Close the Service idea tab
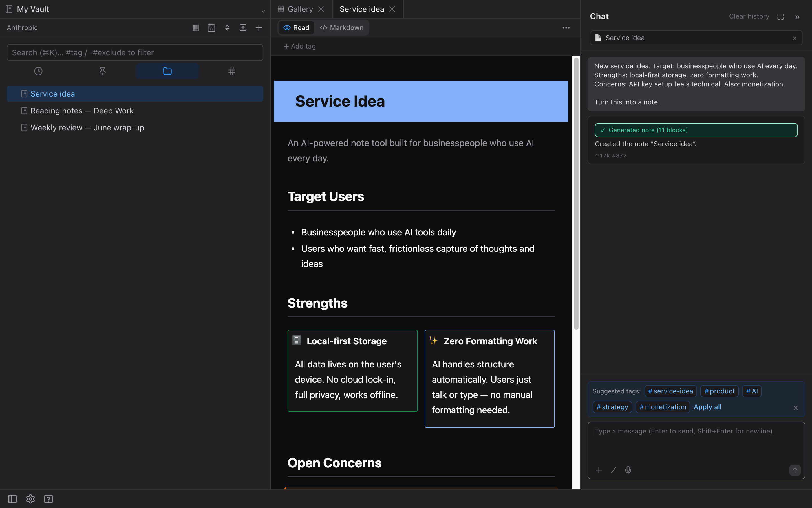Viewport: 812px width, 508px height. point(392,9)
